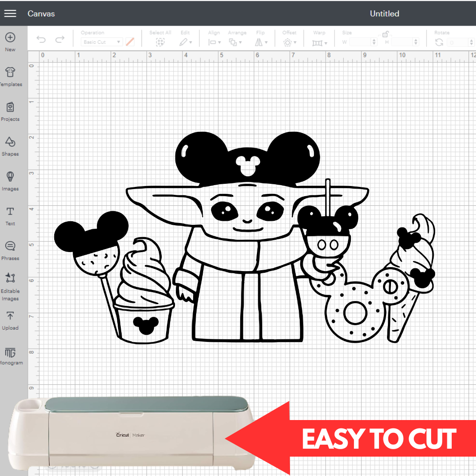Open the Offset dropdown
The height and width of the screenshot is (476, 476).
(x=290, y=42)
